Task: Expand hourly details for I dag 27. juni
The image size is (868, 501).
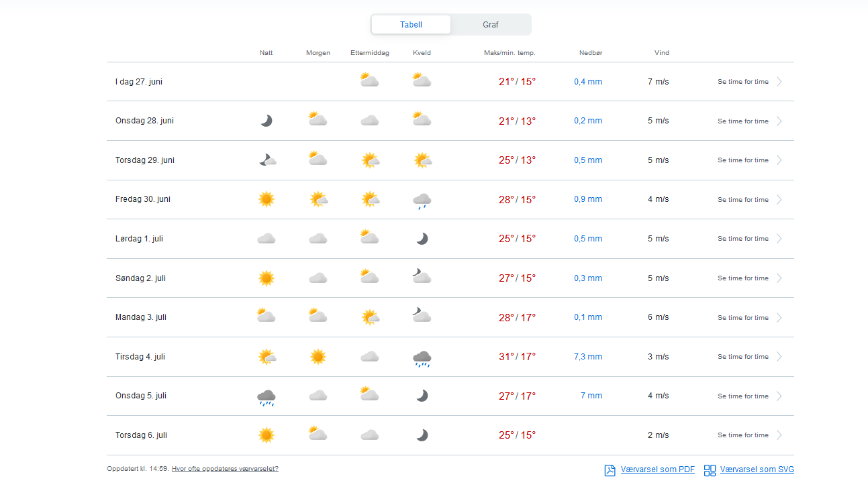Action: point(779,82)
